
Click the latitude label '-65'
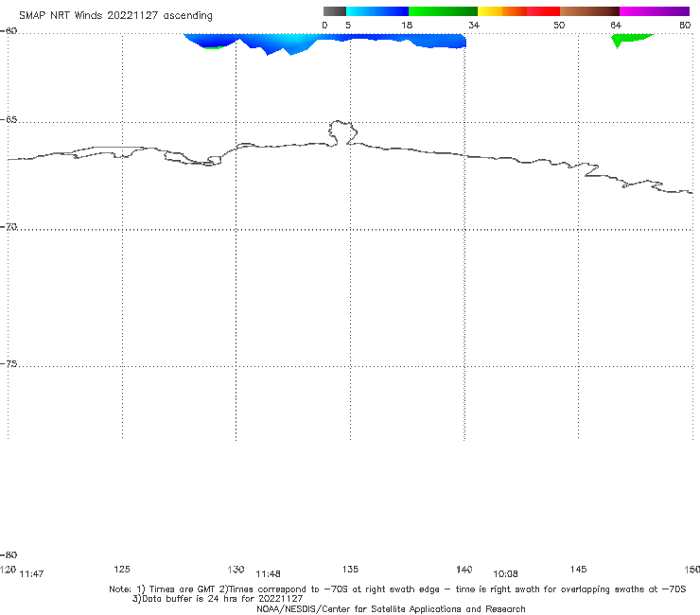pos(9,120)
